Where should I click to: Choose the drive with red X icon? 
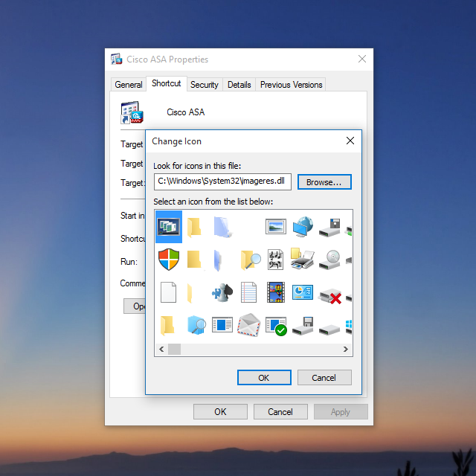pyautogui.click(x=330, y=296)
